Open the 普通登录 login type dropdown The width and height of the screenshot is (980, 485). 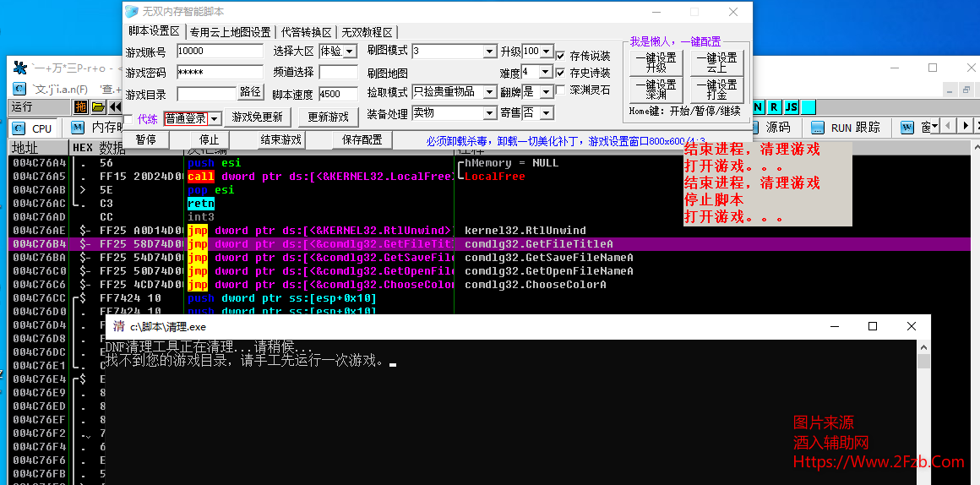(214, 119)
